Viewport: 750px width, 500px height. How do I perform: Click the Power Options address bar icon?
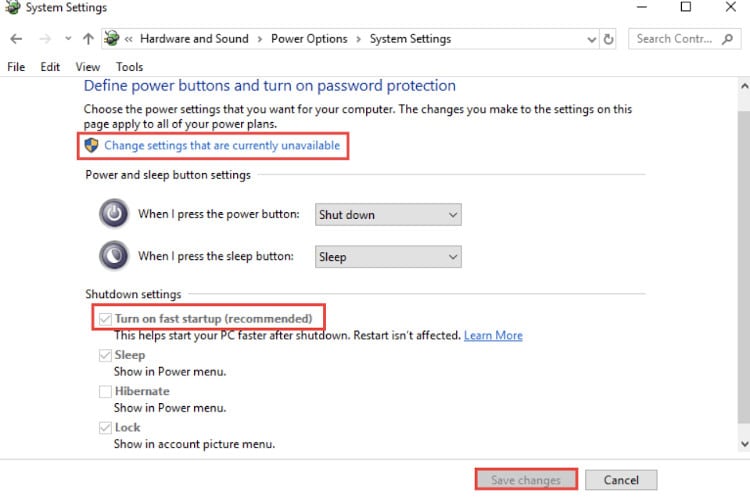[112, 38]
